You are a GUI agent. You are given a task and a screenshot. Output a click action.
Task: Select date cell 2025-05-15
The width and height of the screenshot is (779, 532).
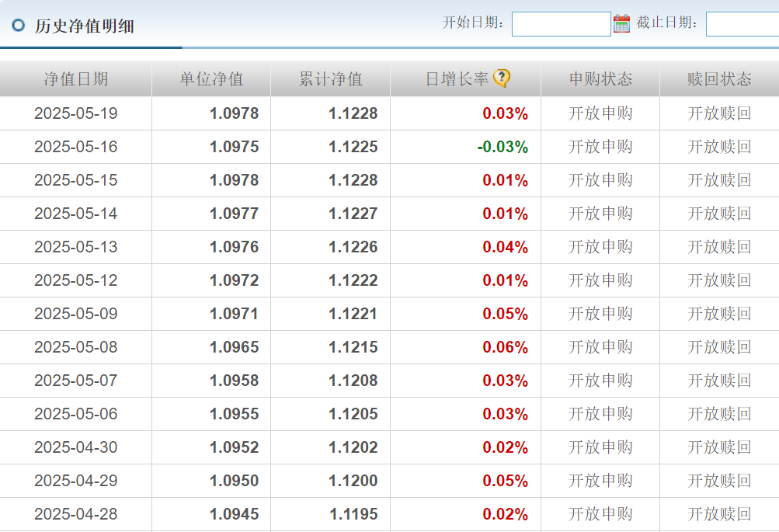(x=76, y=180)
